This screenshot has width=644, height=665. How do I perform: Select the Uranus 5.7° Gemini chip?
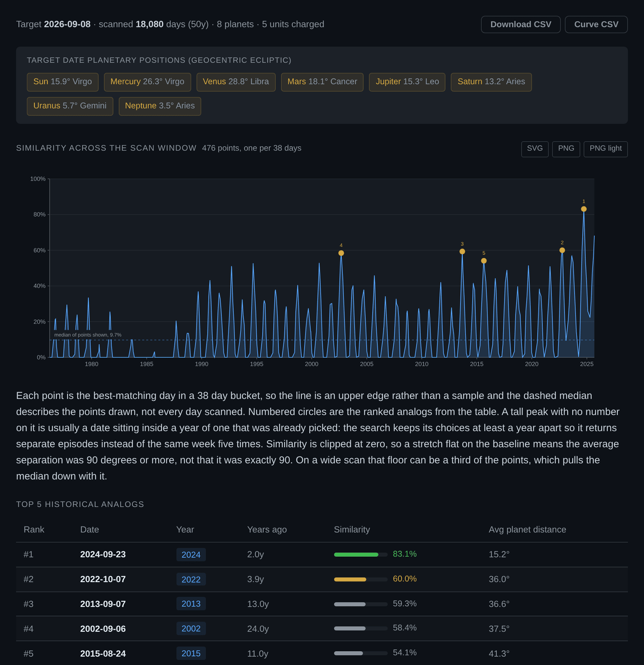click(70, 106)
